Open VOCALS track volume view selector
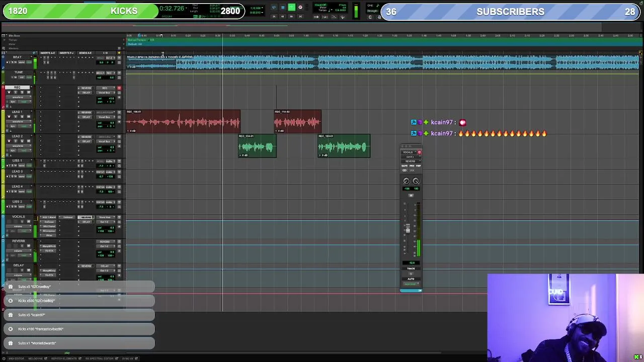The height and width of the screenshot is (362, 644). point(19,226)
